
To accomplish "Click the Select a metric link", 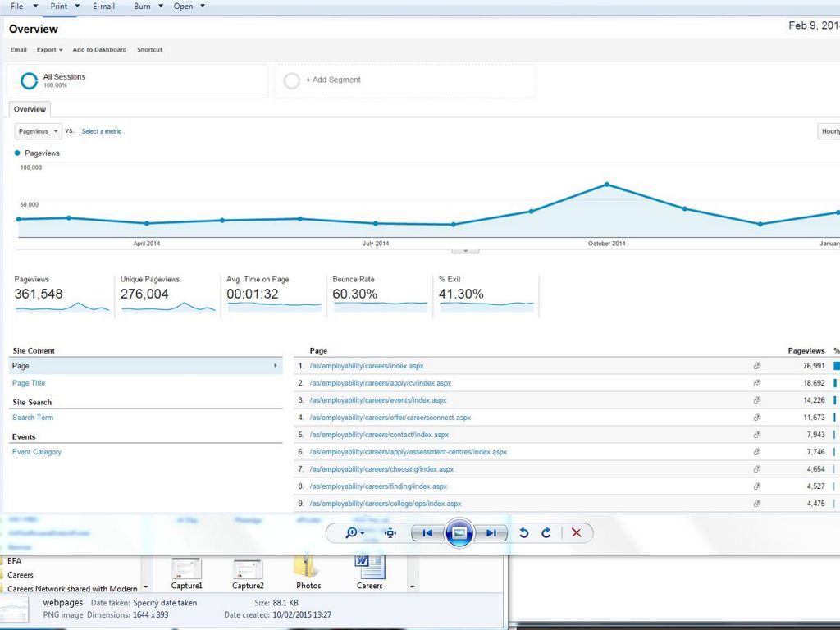I will point(102,131).
